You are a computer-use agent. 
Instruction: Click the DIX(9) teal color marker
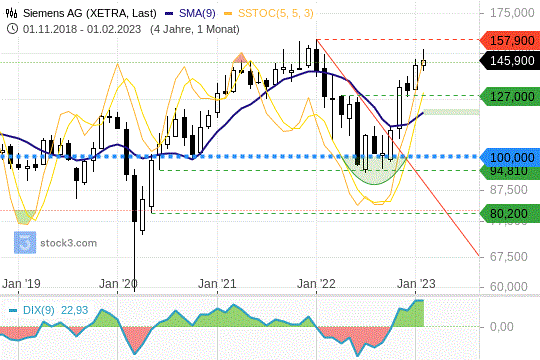tap(13, 310)
